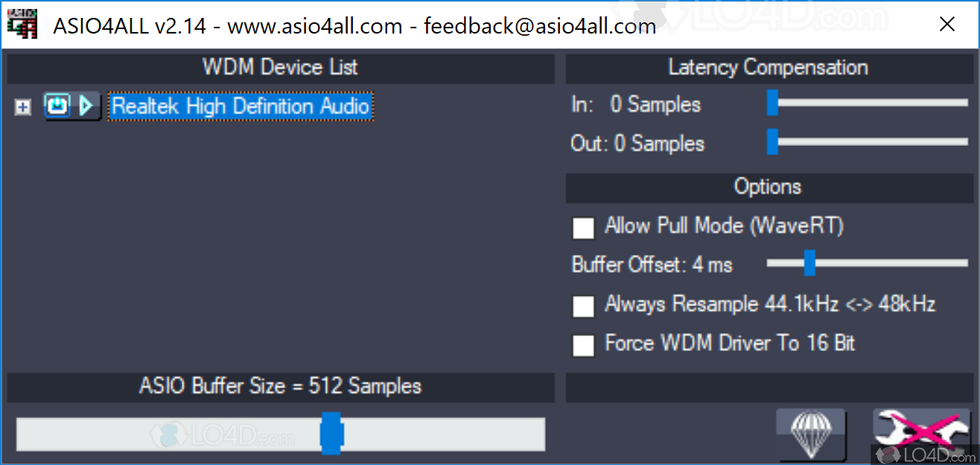Click the In latency compensation slider thumb
This screenshot has height=465, width=980.
tap(772, 103)
